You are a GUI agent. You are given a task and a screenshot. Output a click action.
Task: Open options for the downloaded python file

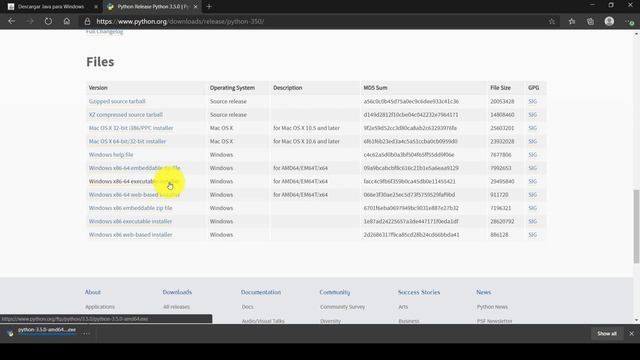87,333
